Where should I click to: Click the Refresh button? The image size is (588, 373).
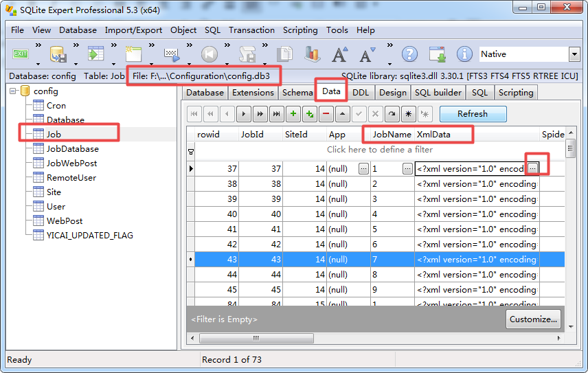pos(472,114)
